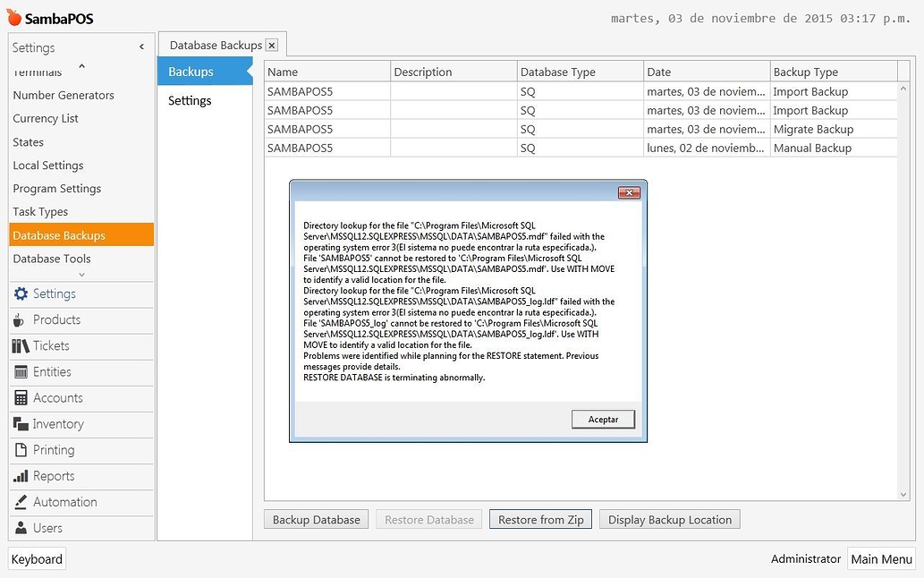Click the Restore from Zip button
The height and width of the screenshot is (578, 924).
tap(540, 519)
